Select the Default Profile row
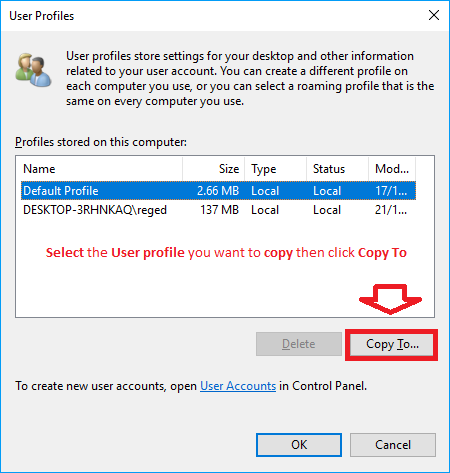 pos(218,191)
